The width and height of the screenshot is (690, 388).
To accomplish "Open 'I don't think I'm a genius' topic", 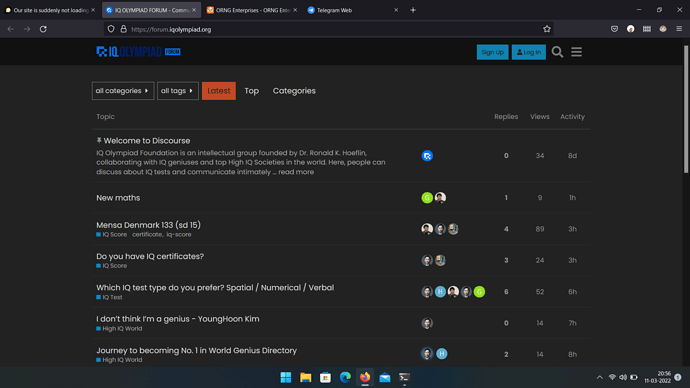I will (x=178, y=319).
